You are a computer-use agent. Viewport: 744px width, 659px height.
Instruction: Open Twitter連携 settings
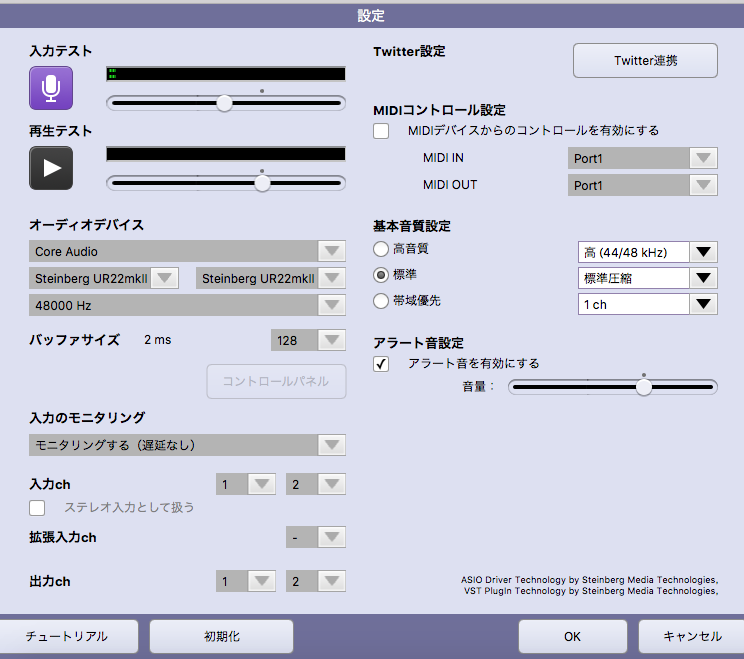click(645, 61)
